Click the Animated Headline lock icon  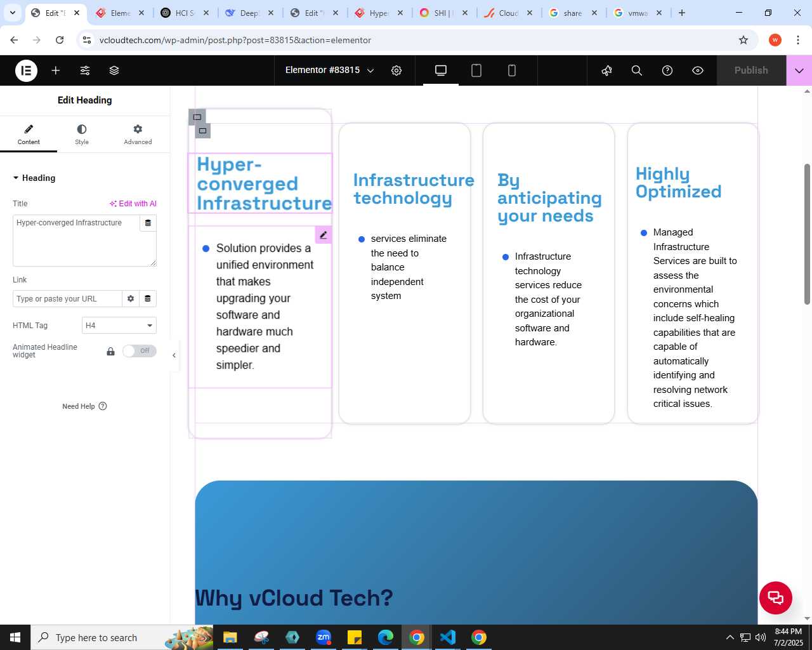(110, 351)
